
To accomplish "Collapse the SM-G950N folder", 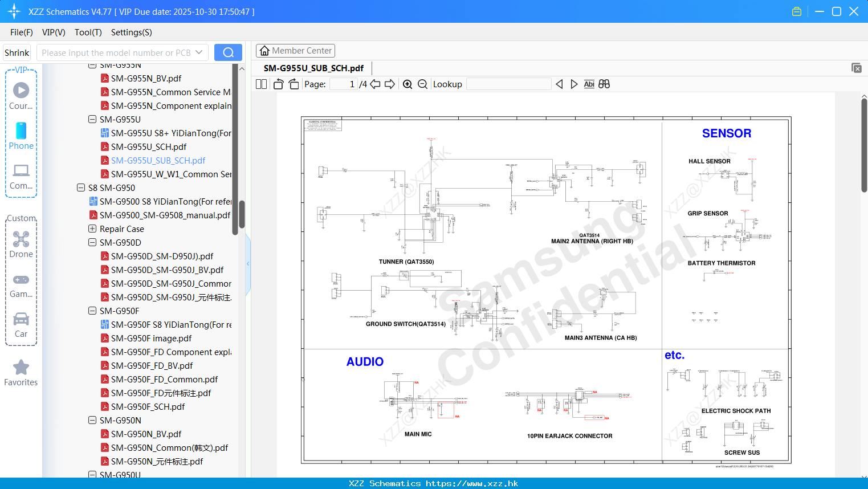I will point(92,420).
